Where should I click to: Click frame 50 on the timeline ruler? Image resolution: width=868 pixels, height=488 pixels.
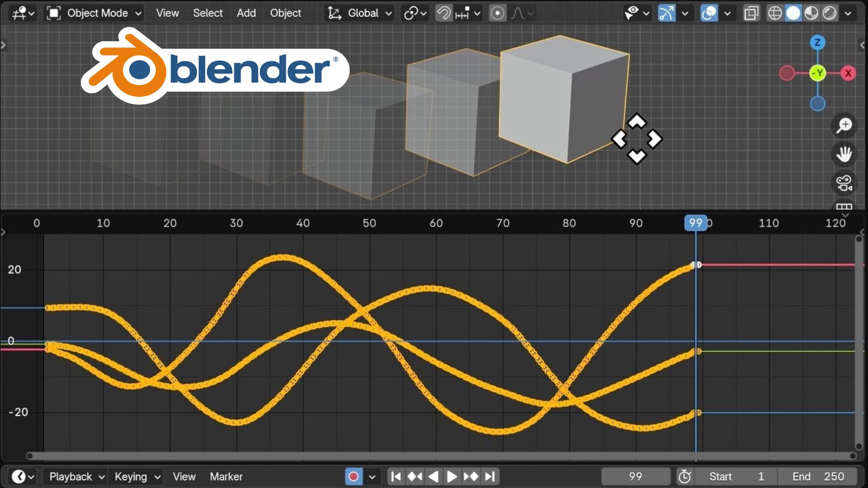pos(369,223)
